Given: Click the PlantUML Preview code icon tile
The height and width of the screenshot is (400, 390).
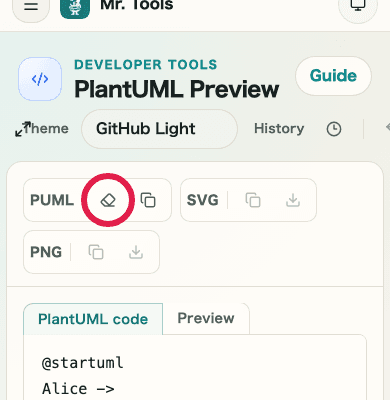Looking at the screenshot, I should coord(40,79).
